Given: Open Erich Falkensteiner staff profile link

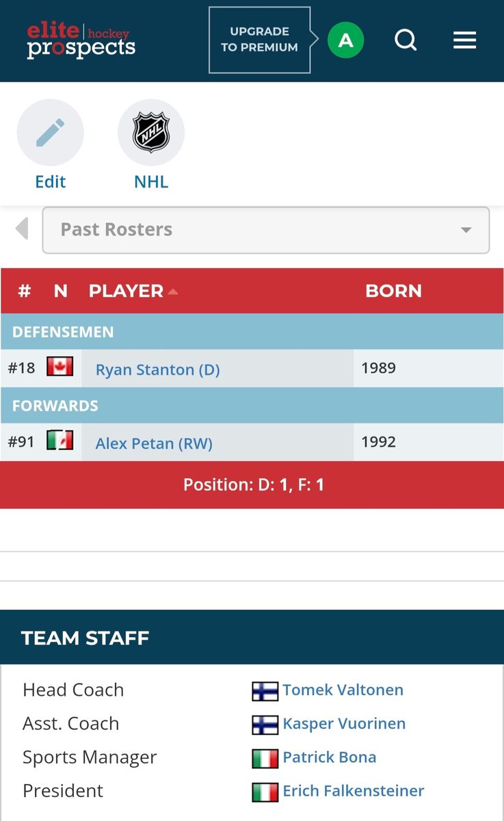Looking at the screenshot, I should [x=354, y=791].
